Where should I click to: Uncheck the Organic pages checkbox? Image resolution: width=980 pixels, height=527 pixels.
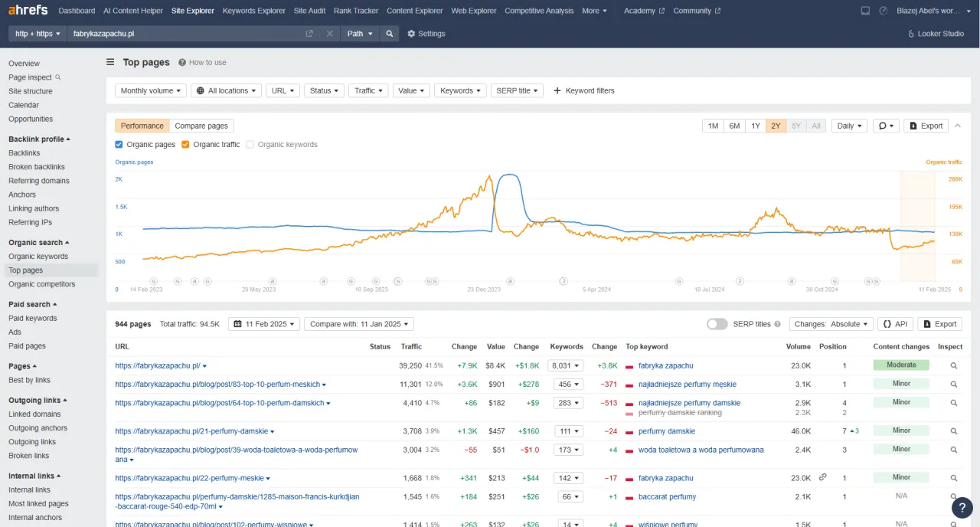(x=119, y=144)
